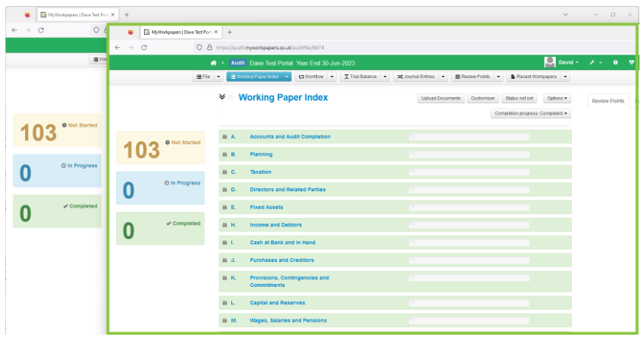
Task: Click the help question mark icon
Action: tap(615, 62)
